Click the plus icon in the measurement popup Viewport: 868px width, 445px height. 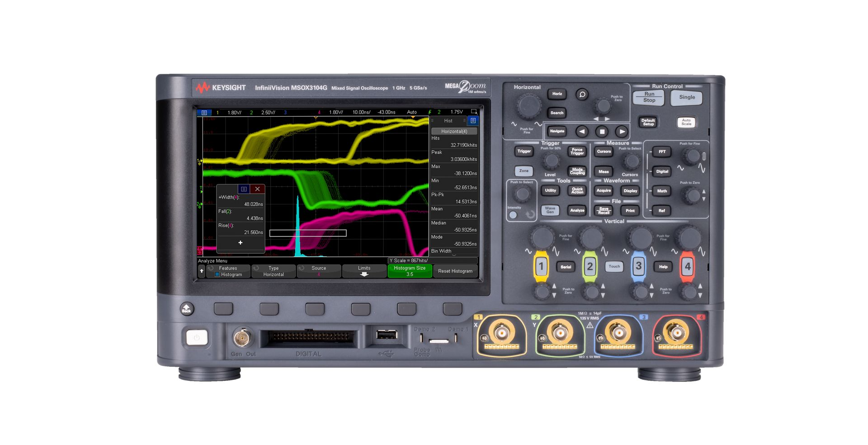click(240, 242)
